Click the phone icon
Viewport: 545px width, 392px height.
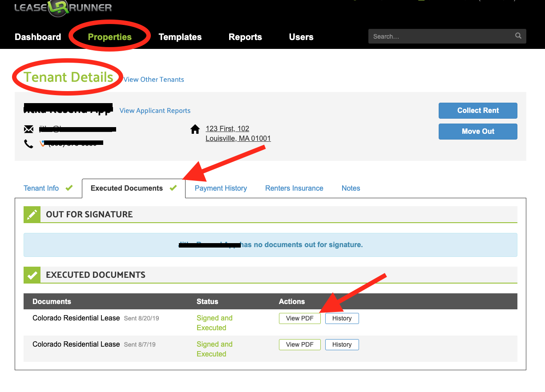pos(28,144)
